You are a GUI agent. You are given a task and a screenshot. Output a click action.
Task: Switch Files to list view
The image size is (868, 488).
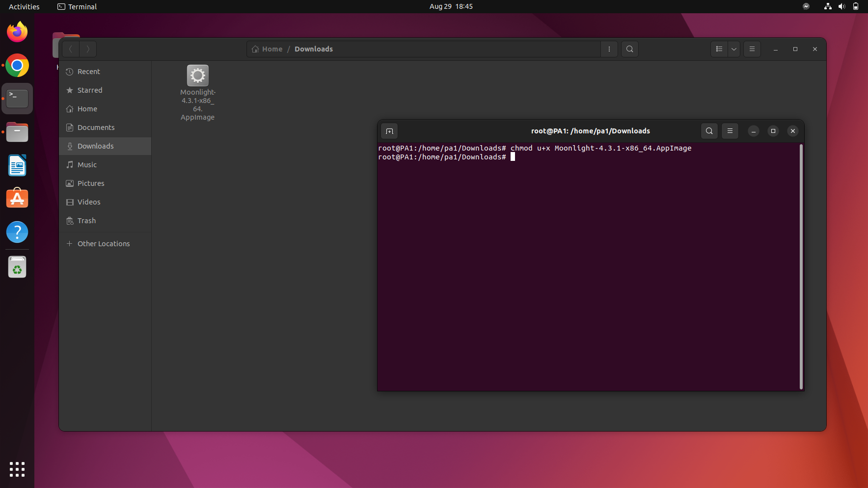coord(719,49)
